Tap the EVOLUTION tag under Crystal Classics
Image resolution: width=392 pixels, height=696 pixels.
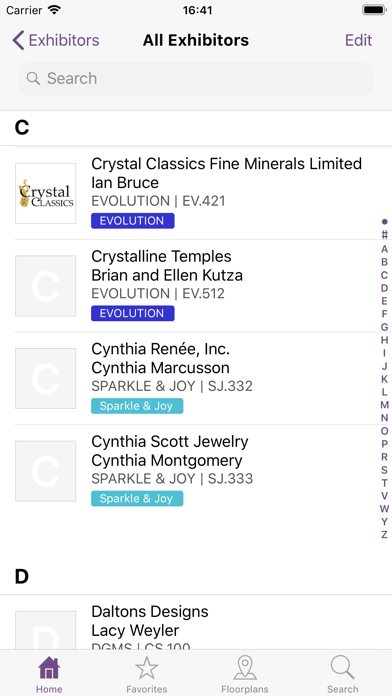tap(133, 221)
